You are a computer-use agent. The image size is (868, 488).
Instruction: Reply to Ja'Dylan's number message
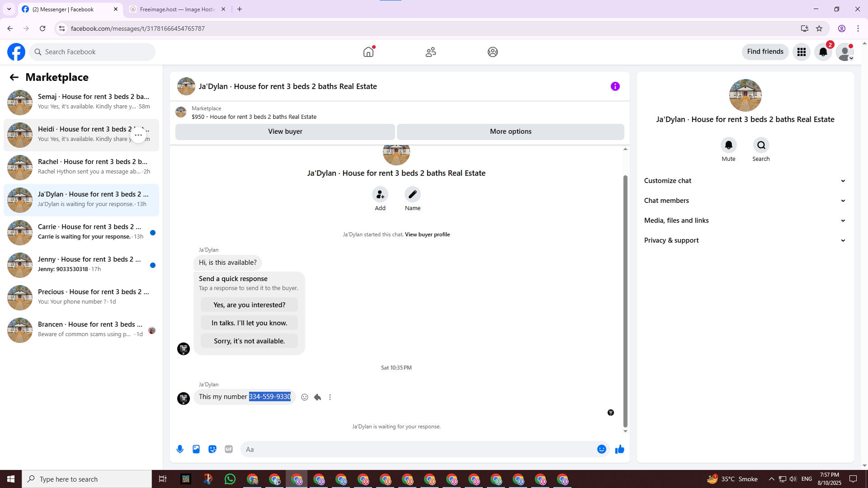click(317, 397)
